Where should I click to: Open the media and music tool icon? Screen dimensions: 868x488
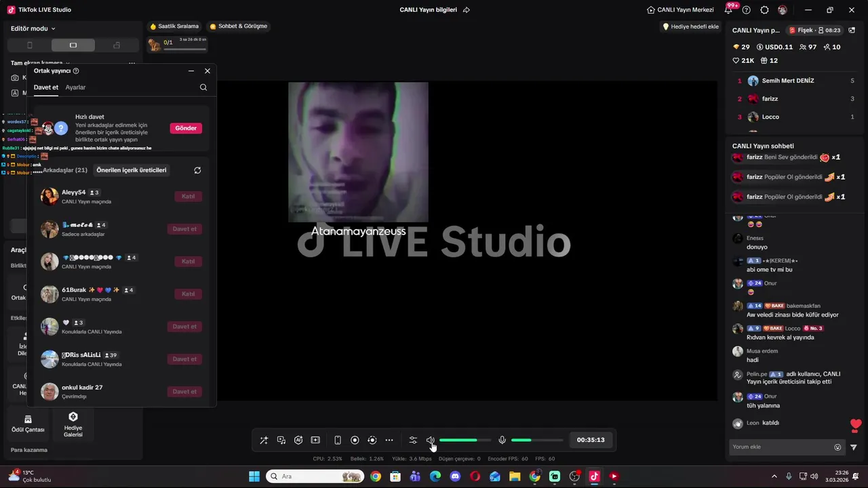pos(281,440)
